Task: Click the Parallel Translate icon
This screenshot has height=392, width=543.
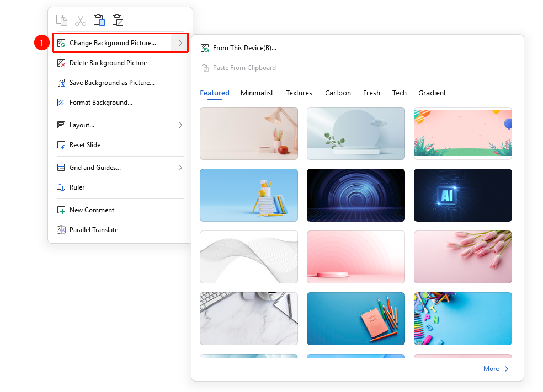Action: tap(61, 230)
